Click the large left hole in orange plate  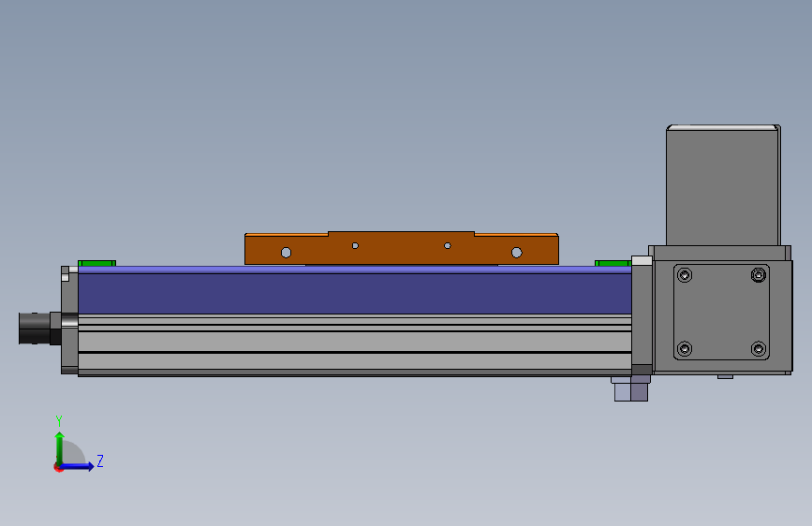click(x=286, y=253)
